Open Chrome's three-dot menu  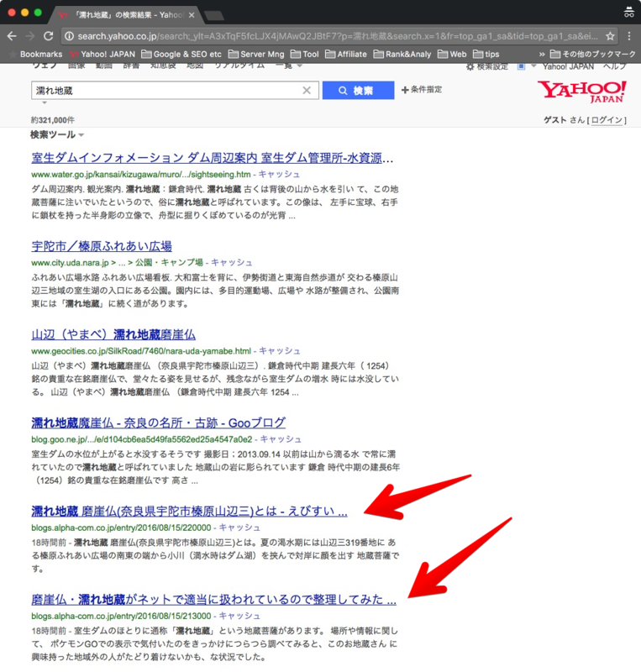coord(629,36)
